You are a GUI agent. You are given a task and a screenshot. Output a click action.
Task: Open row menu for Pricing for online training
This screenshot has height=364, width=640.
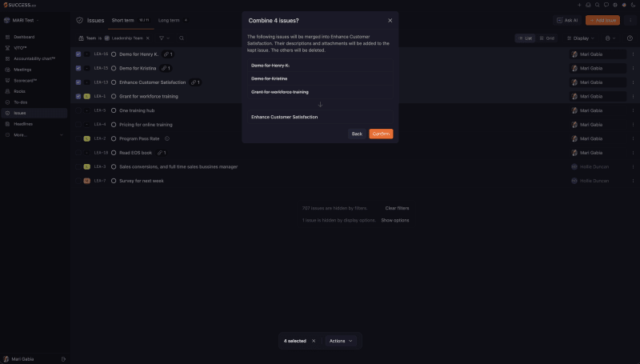pos(633,125)
